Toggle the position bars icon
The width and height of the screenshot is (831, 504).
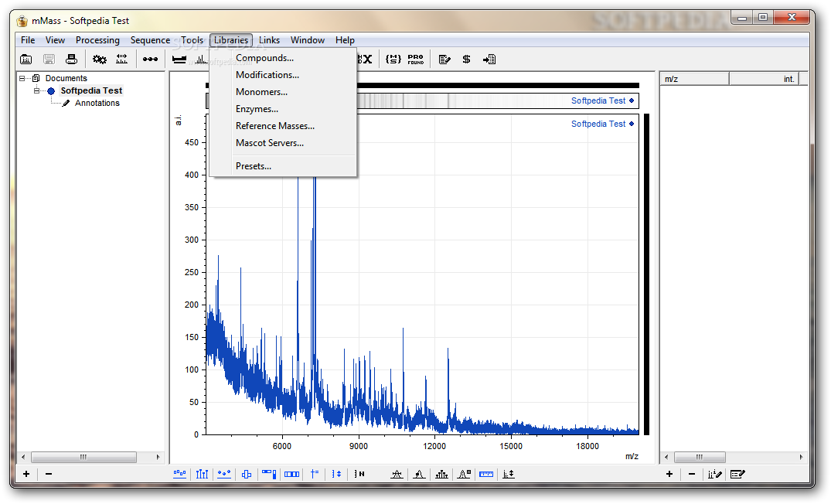coord(247,474)
